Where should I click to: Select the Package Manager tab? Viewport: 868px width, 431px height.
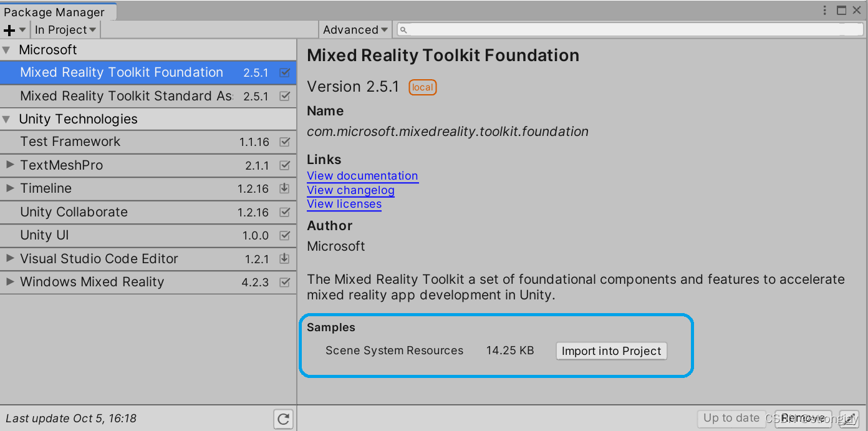pyautogui.click(x=58, y=12)
